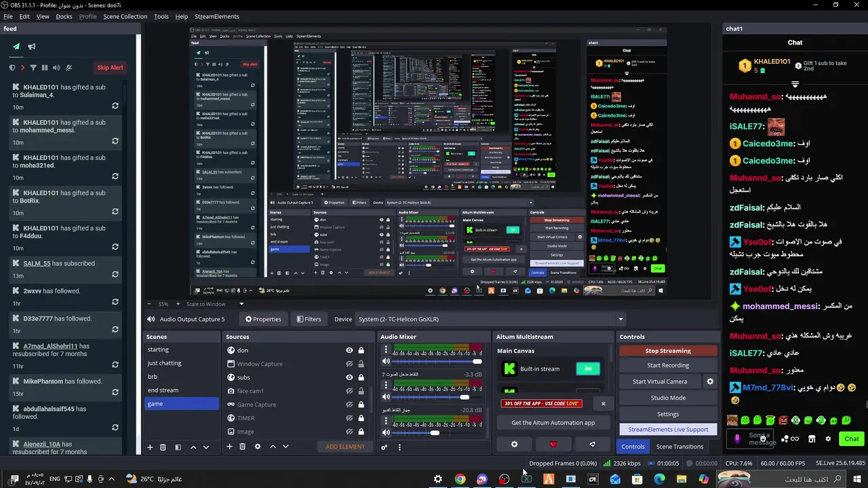Open the File menu
Screen dimensions: 868x488
pyautogui.click(x=8, y=16)
